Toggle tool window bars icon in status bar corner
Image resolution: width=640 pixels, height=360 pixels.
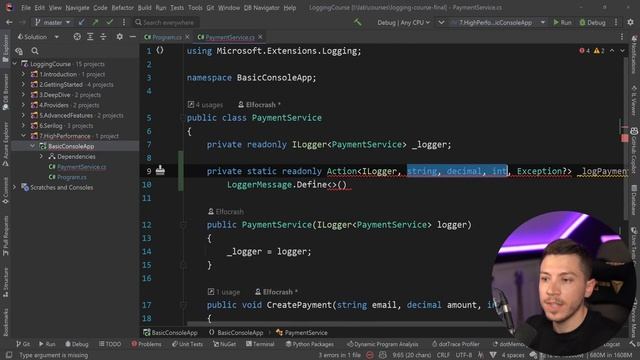(x=9, y=355)
